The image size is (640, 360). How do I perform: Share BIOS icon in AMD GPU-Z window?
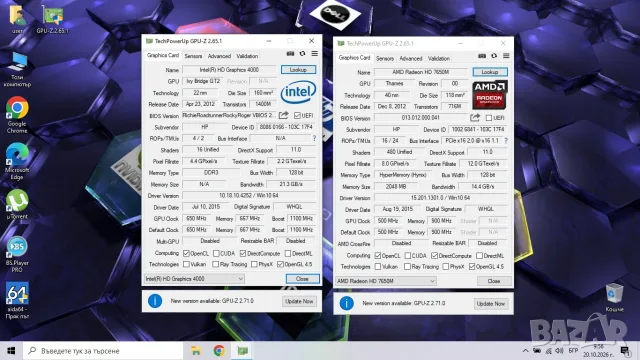pyautogui.click(x=475, y=118)
